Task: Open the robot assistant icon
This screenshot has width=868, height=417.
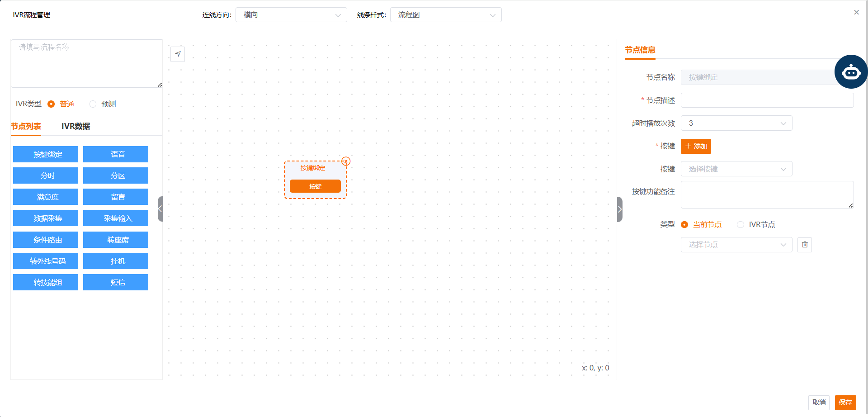Action: pos(851,72)
